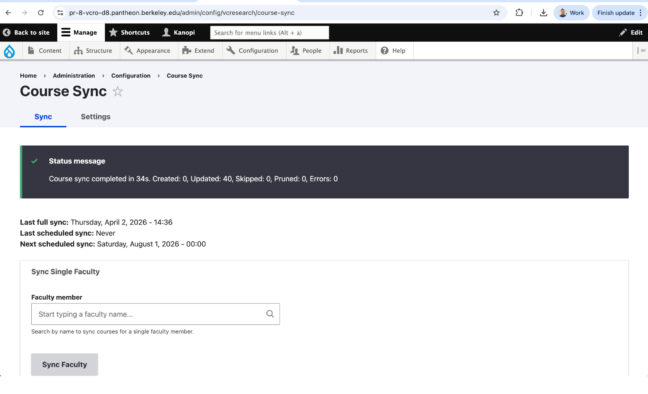Bookmark this page with the star icon

pyautogui.click(x=496, y=13)
